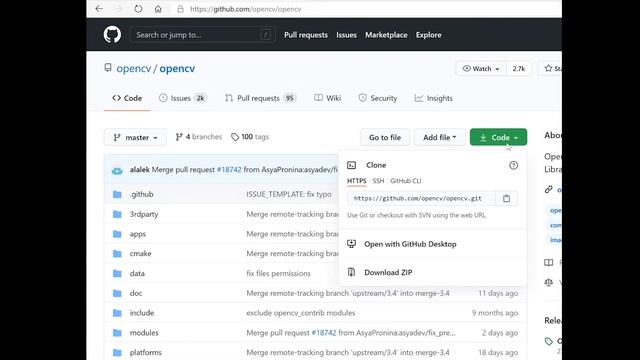Viewport: 640px width, 360px height.
Task: Open the Pull requests repository tab
Action: pos(260,98)
